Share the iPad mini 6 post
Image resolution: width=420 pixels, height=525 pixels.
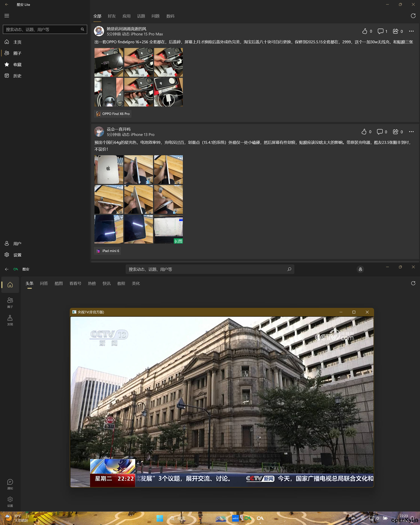tap(395, 132)
